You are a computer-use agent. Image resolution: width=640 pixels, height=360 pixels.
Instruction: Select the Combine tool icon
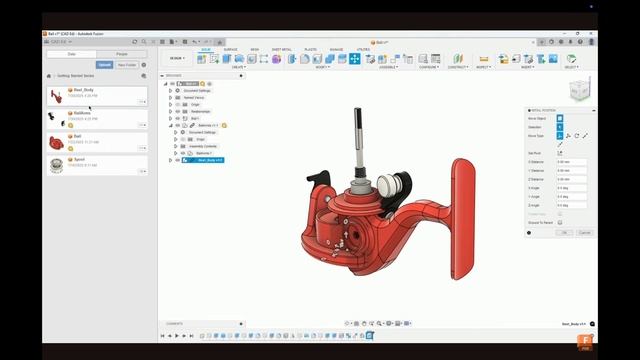[330, 59]
